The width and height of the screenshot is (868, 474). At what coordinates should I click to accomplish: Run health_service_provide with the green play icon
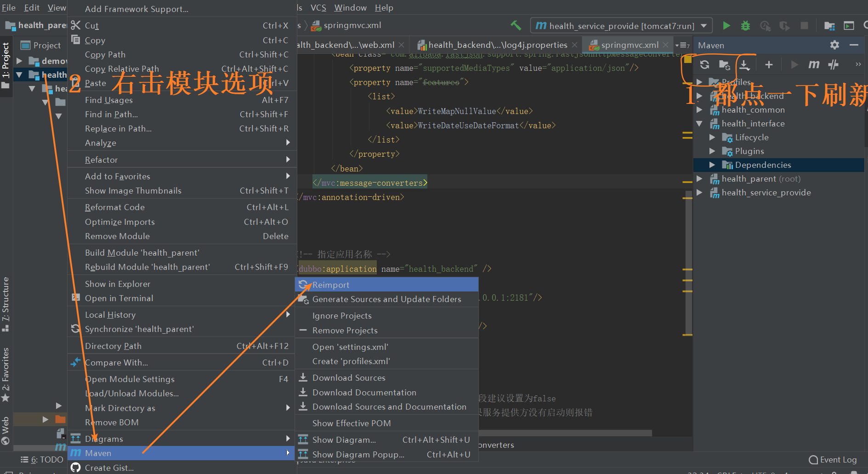click(x=726, y=26)
